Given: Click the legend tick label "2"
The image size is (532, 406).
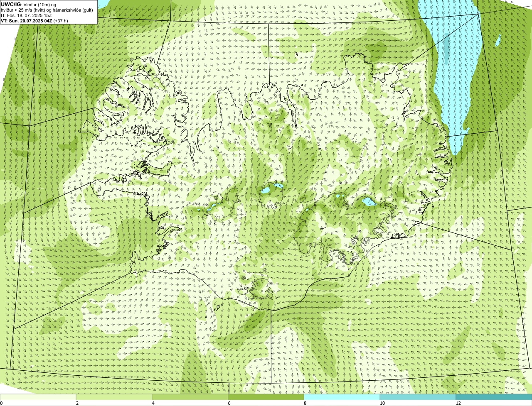Looking at the screenshot, I should 77,403.
